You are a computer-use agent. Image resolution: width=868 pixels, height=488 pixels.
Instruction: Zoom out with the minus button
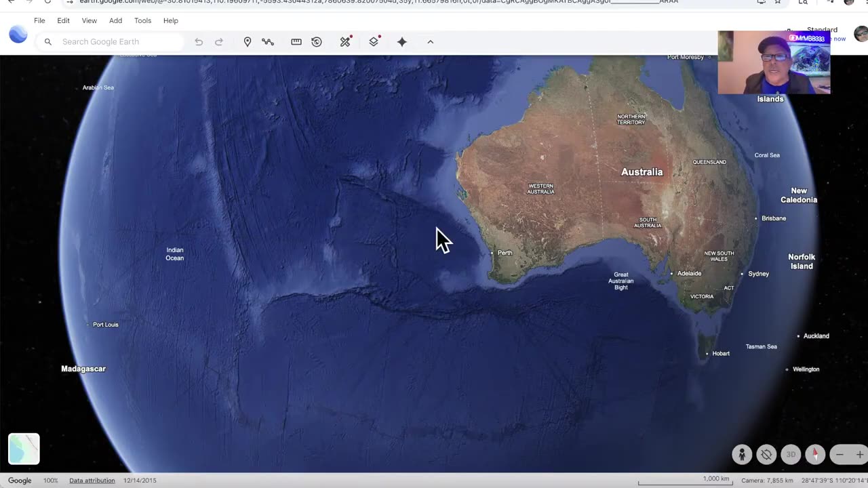click(x=840, y=455)
